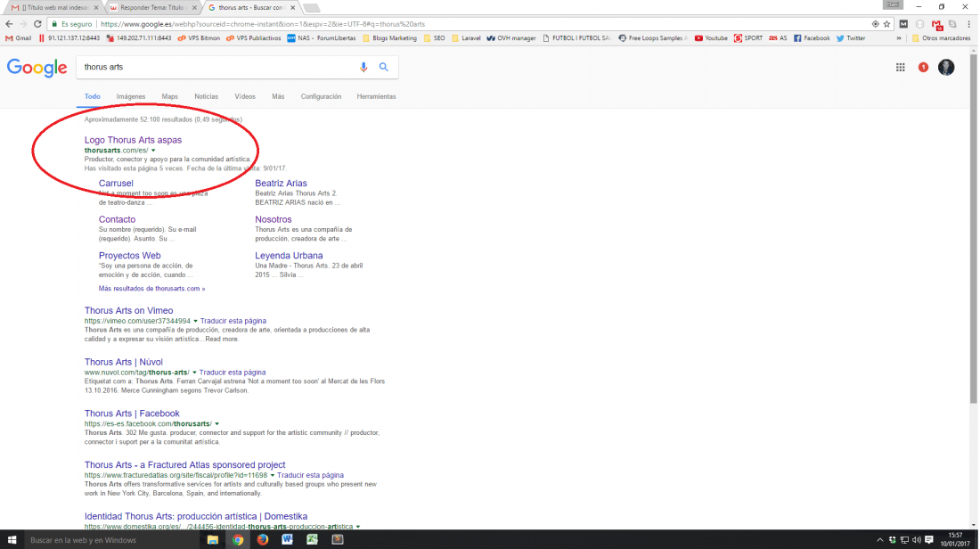The image size is (980, 549).
Task: Open the Google account avatar
Action: coord(946,67)
